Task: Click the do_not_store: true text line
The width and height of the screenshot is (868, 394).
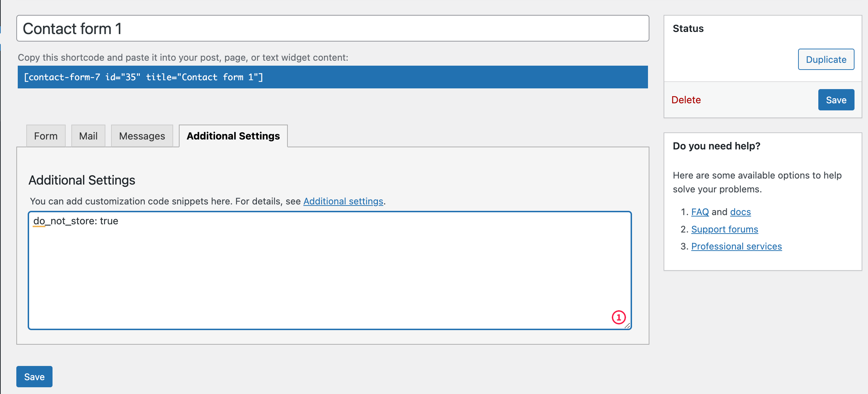Action: coord(76,221)
